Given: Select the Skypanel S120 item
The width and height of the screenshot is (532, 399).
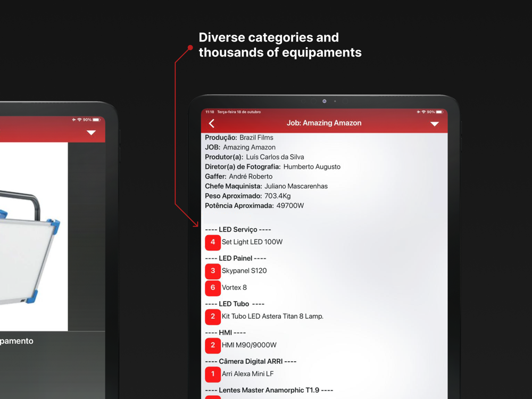Looking at the screenshot, I should (x=244, y=271).
